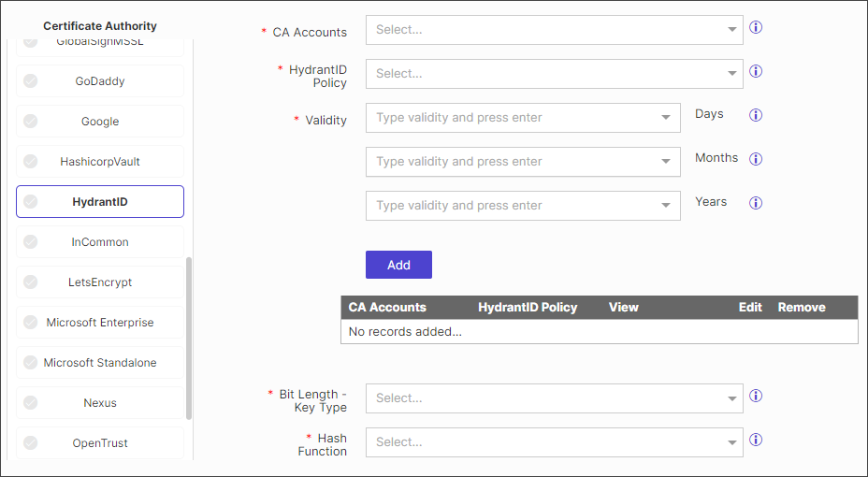Open info icon for Bit Length - Key Type

pos(756,396)
